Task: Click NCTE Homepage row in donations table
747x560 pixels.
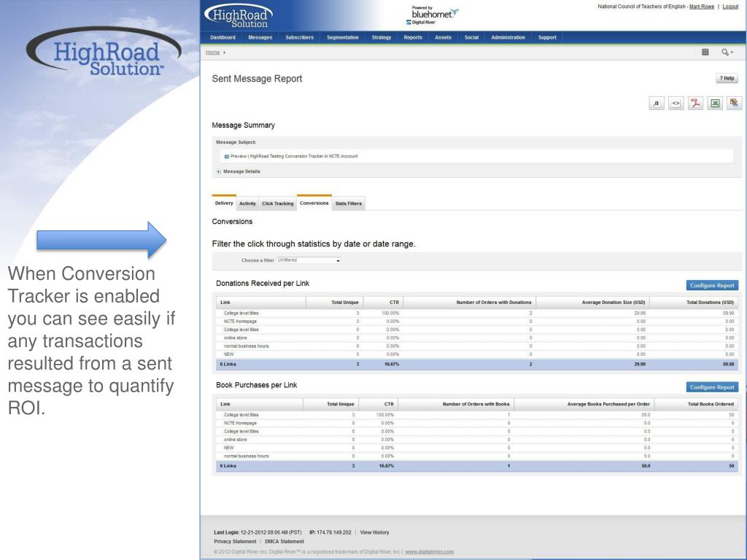Action: 477,322
